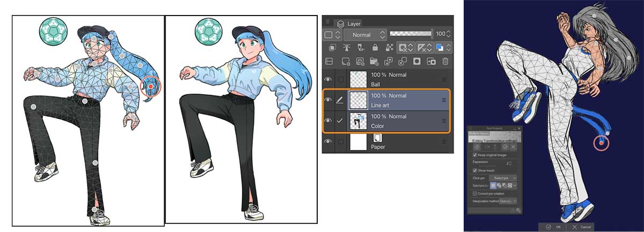Open the ruler display range dropdown
The height and width of the screenshot is (232, 644).
pos(425,47)
